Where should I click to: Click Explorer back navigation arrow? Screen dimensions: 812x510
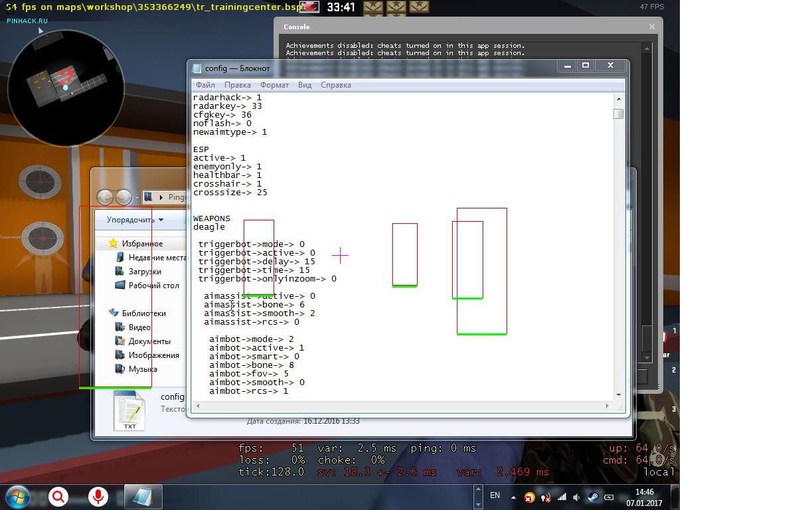pyautogui.click(x=106, y=197)
